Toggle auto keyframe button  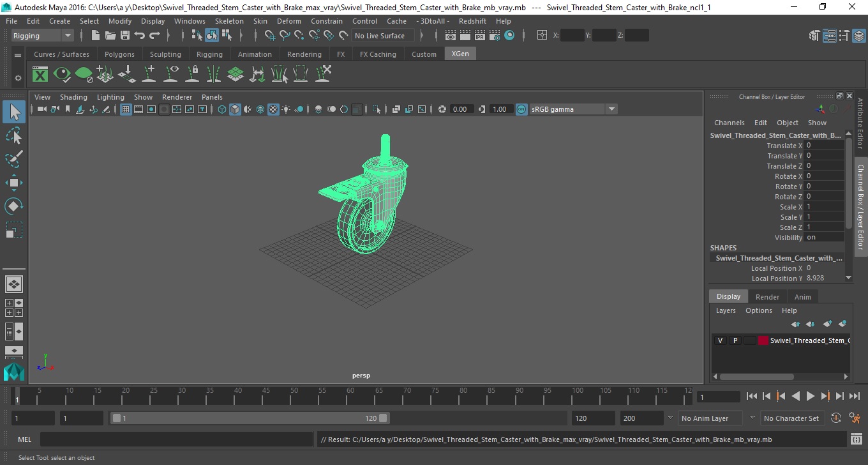point(836,418)
